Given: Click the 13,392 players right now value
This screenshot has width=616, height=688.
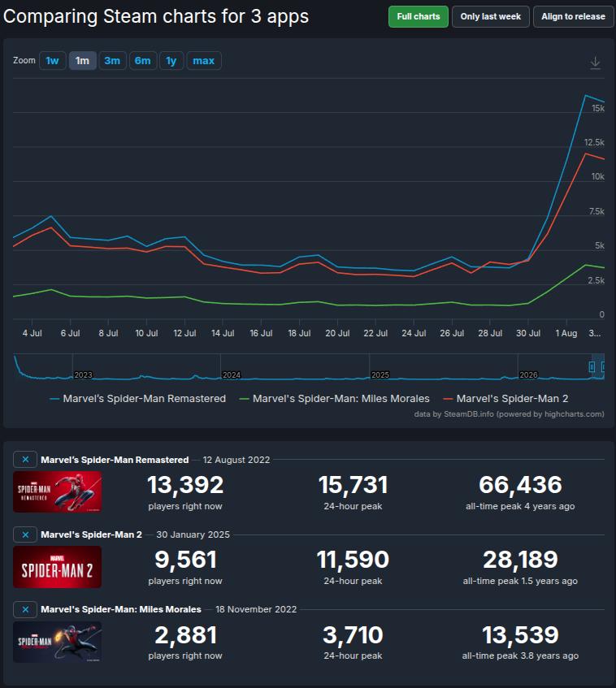Looking at the screenshot, I should coord(185,485).
